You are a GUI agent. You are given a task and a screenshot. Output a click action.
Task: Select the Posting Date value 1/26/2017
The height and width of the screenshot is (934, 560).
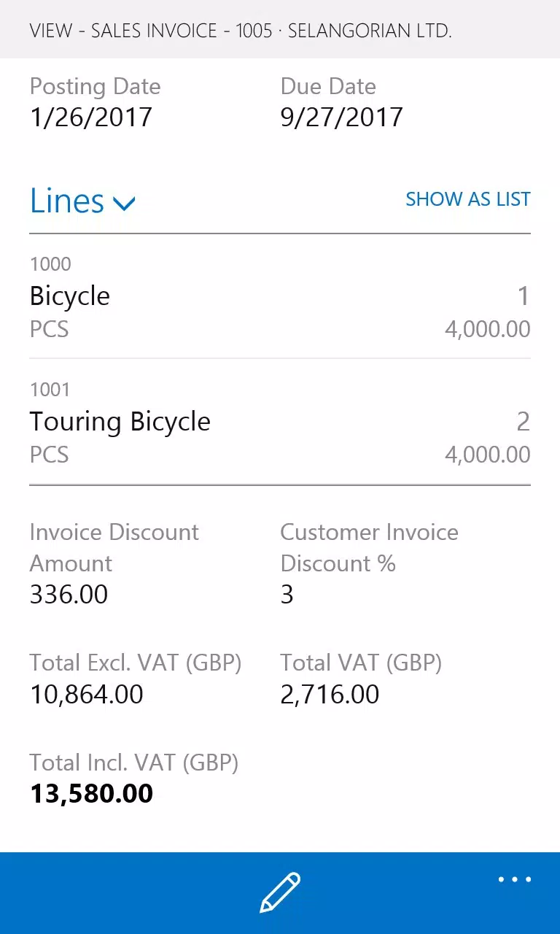(91, 117)
